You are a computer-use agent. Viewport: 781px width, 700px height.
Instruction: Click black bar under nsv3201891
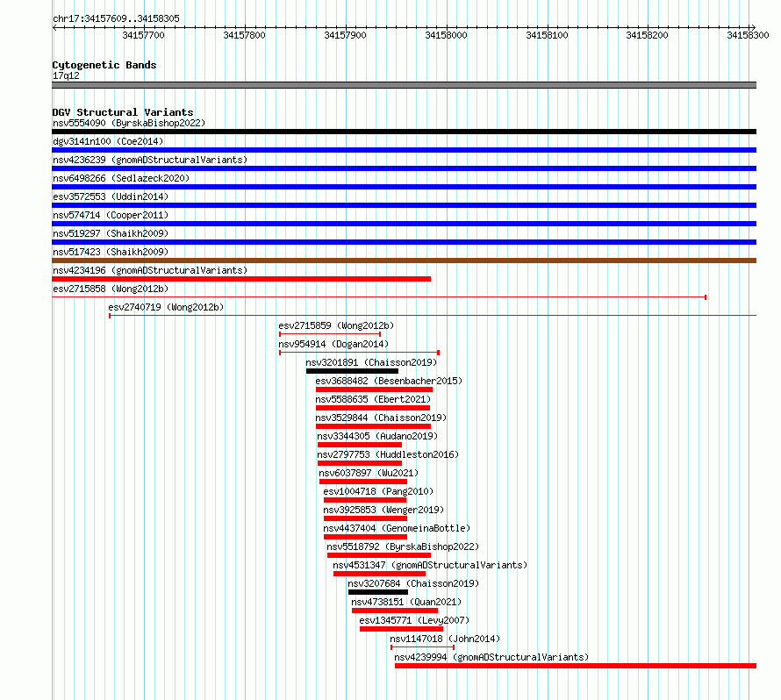(x=352, y=371)
